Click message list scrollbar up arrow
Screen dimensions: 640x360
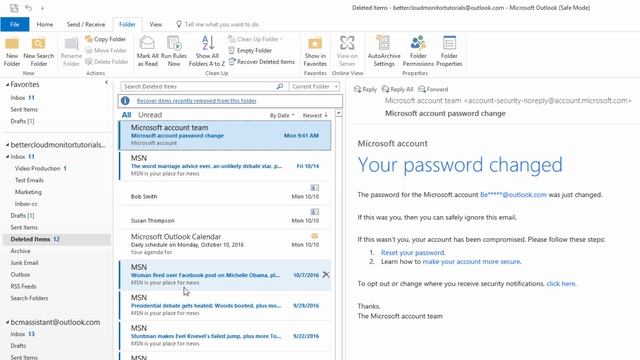[339, 113]
